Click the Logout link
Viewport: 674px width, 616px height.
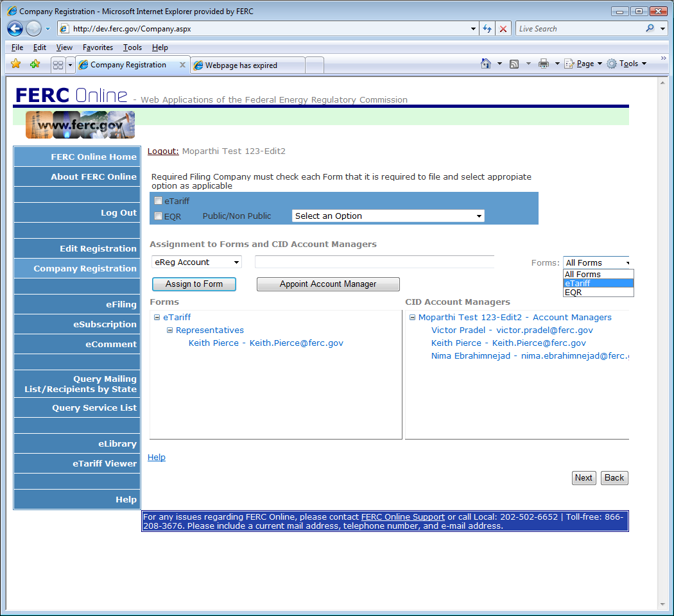click(x=163, y=151)
